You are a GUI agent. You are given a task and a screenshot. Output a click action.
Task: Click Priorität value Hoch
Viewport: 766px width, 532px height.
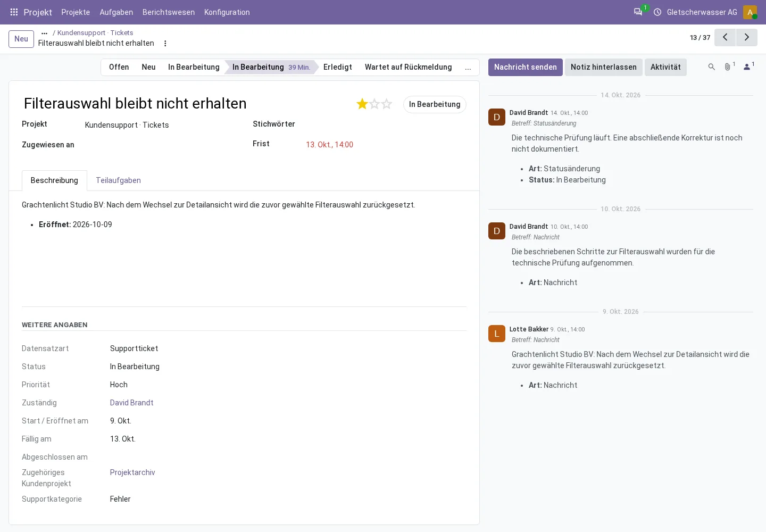point(119,385)
